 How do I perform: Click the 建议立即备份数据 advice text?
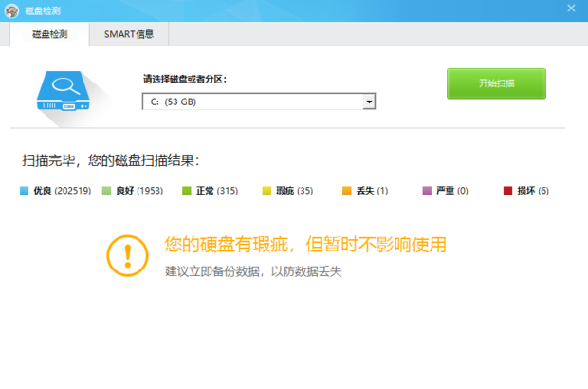pyautogui.click(x=253, y=271)
